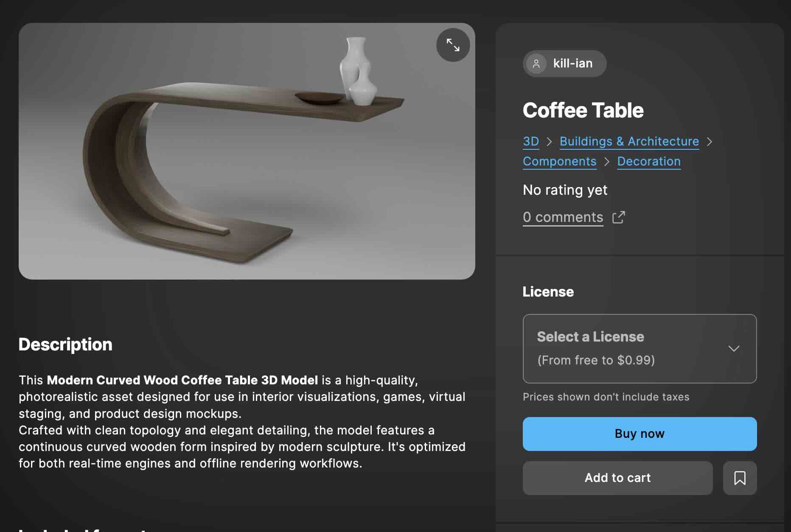This screenshot has width=791, height=532.
Task: Navigate to Buildings & Architecture category
Action: pos(629,142)
